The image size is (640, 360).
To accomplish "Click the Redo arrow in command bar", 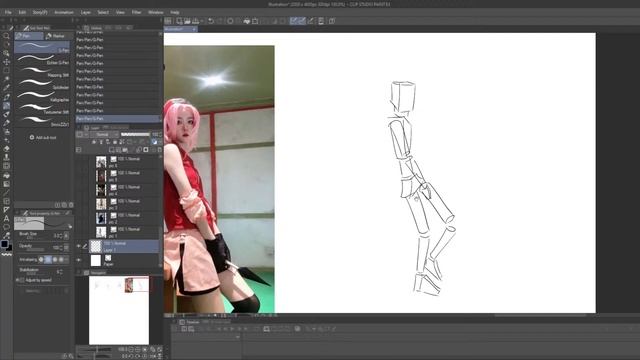I will (220, 21).
